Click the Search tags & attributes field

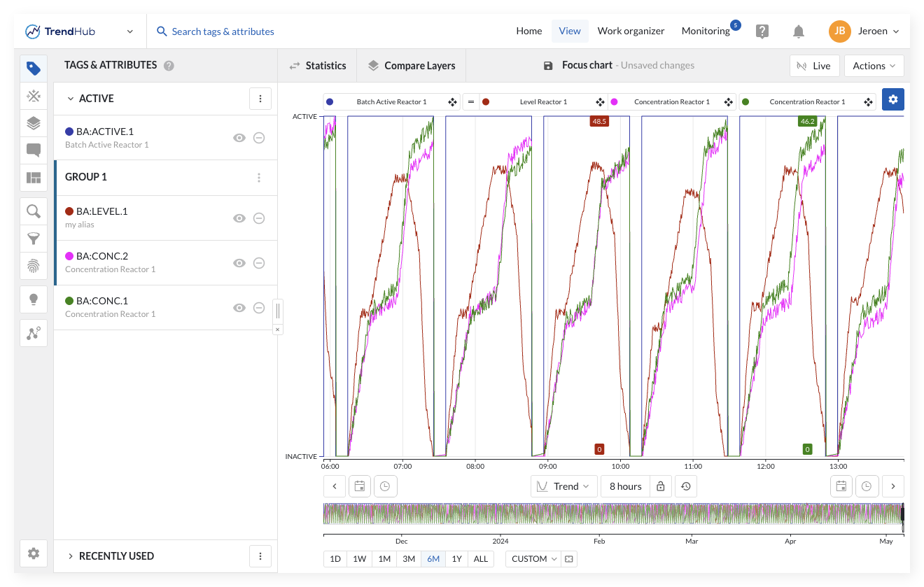(223, 31)
